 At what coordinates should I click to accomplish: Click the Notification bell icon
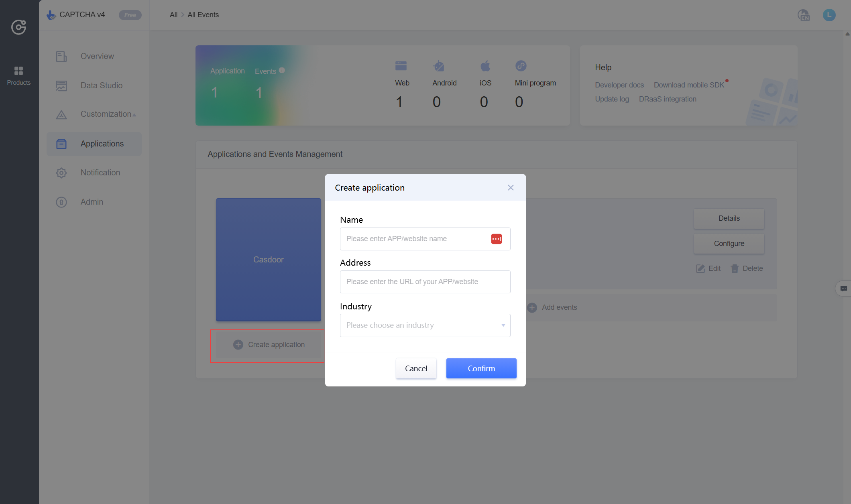click(x=61, y=173)
